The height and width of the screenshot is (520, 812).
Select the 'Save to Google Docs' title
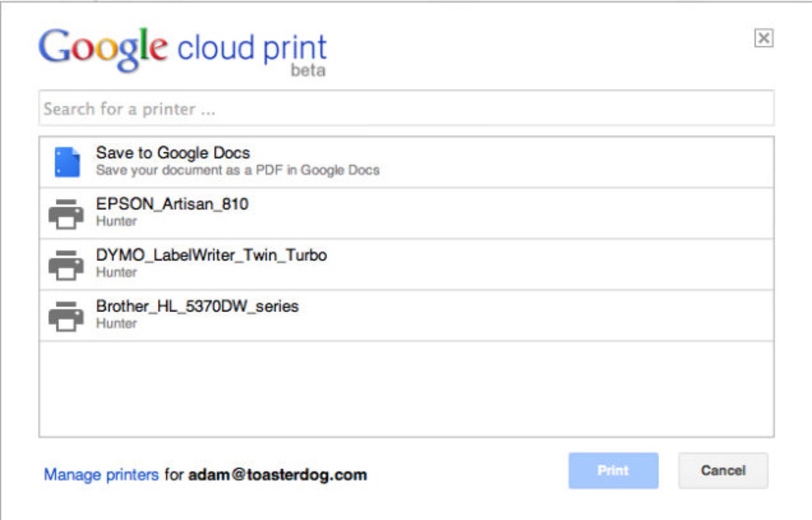click(173, 153)
